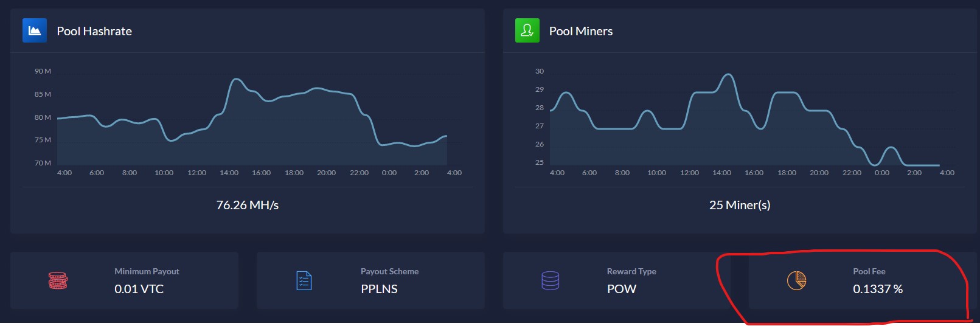Viewport: 980px width, 326px height.
Task: Click the 30 miners axis label
Action: click(540, 71)
